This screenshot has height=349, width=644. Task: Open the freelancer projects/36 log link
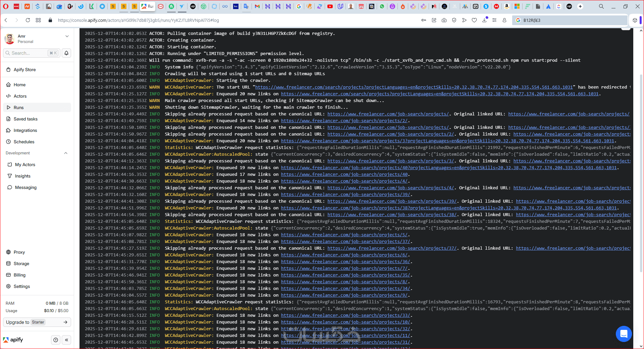345,262
